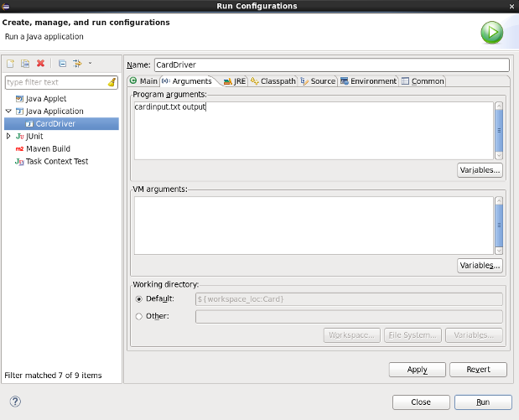
Task: Click the Other working directory path field
Action: tap(349, 317)
